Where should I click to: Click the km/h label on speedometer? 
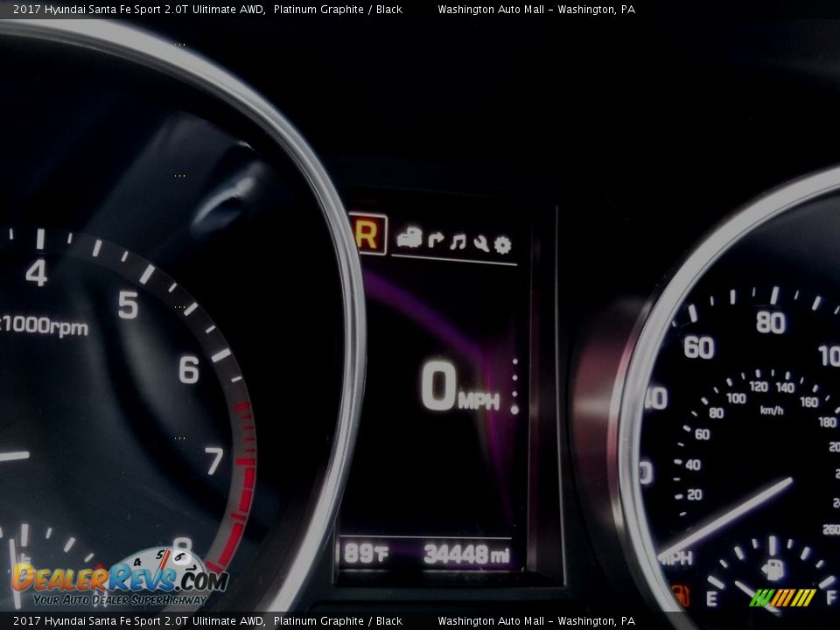(772, 409)
